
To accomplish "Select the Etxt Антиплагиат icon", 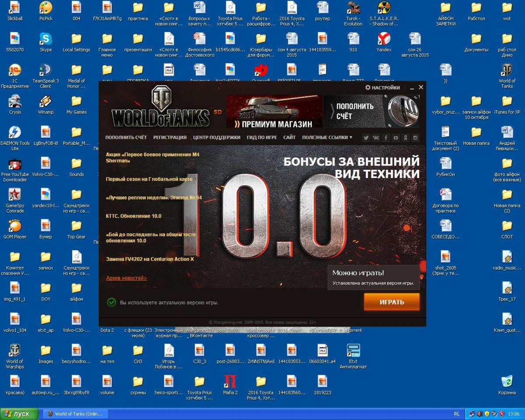I will 353,356.
